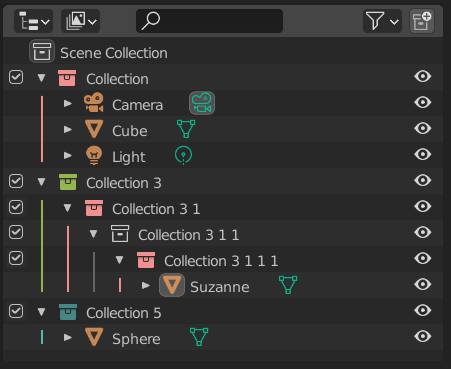The width and height of the screenshot is (451, 369).
Task: Select the Light row name
Action: [128, 157]
